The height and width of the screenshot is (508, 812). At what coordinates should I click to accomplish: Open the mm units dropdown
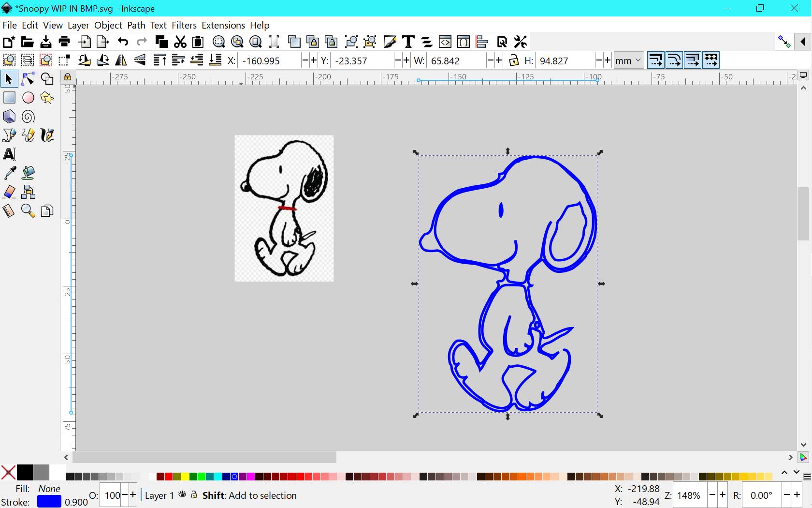click(628, 60)
